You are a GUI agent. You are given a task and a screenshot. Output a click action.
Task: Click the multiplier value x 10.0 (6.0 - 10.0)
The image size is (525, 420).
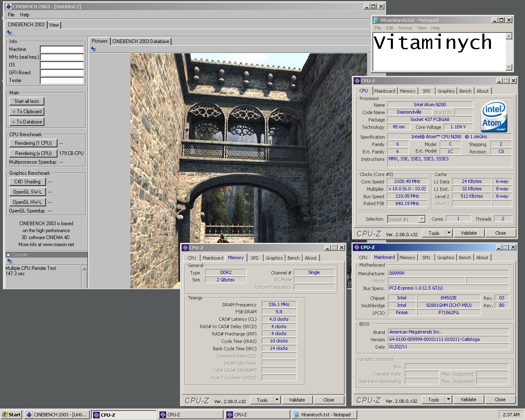(x=407, y=189)
